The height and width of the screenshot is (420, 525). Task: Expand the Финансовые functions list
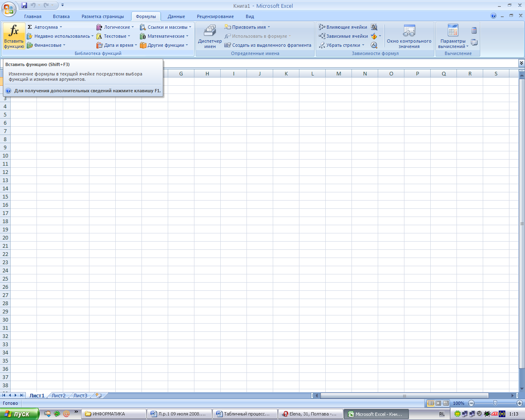pyautogui.click(x=46, y=45)
